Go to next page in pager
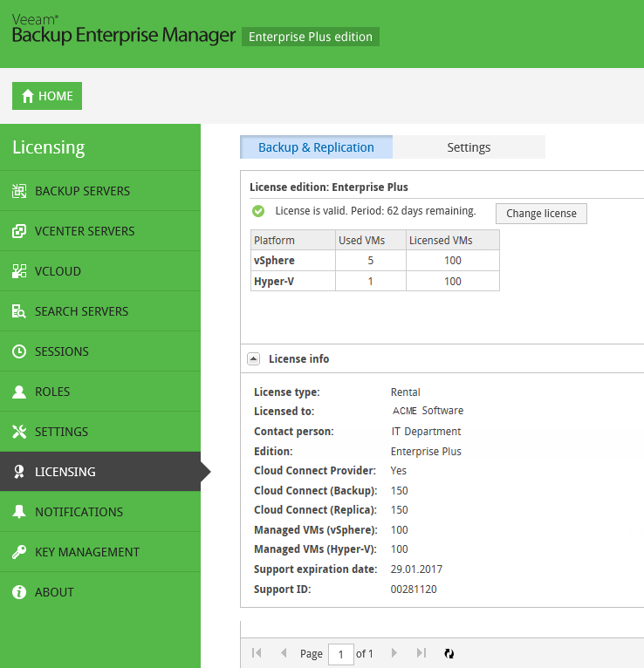Screen dimensions: 644x668 pyautogui.click(x=394, y=652)
